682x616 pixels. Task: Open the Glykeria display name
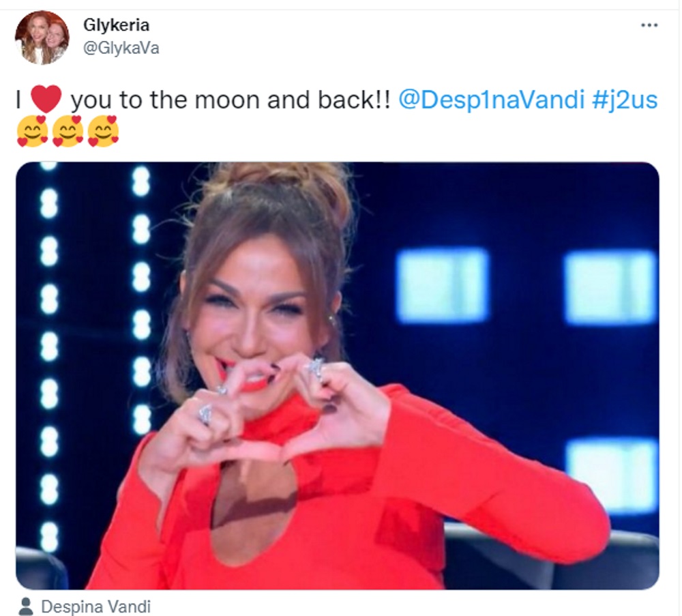(x=116, y=25)
